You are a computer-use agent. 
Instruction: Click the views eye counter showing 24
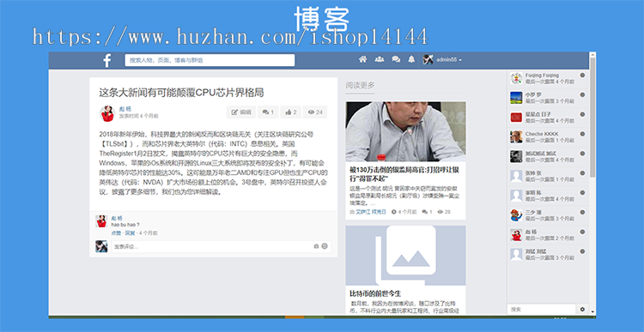315,112
